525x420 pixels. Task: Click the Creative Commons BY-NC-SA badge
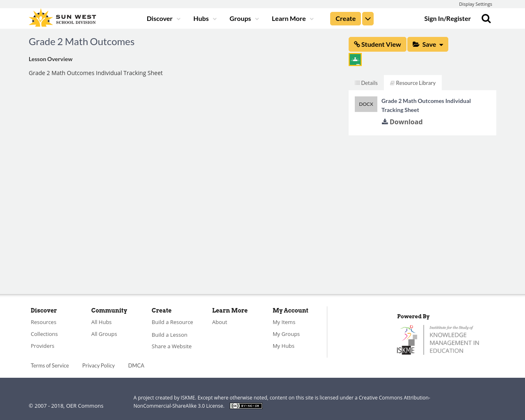[246, 406]
